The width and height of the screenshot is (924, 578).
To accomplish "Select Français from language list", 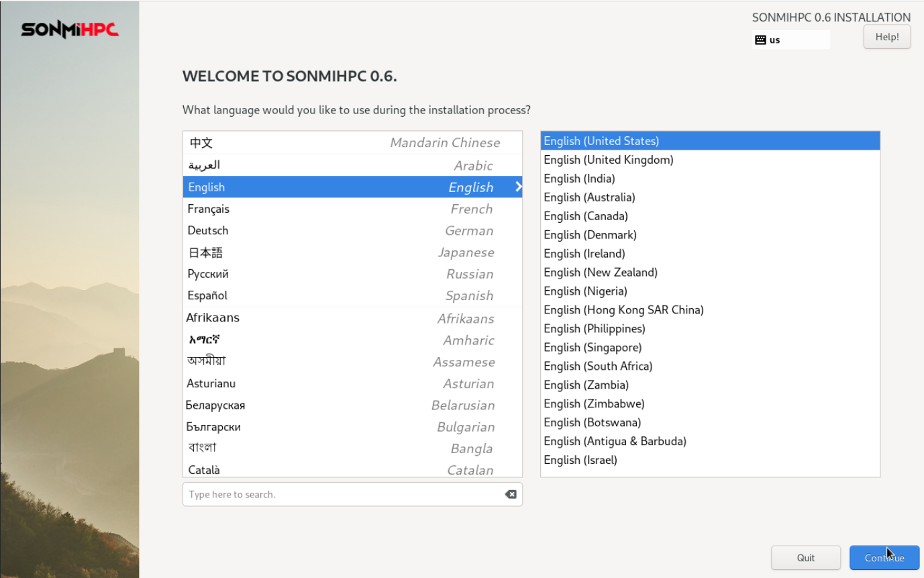I will click(x=352, y=209).
